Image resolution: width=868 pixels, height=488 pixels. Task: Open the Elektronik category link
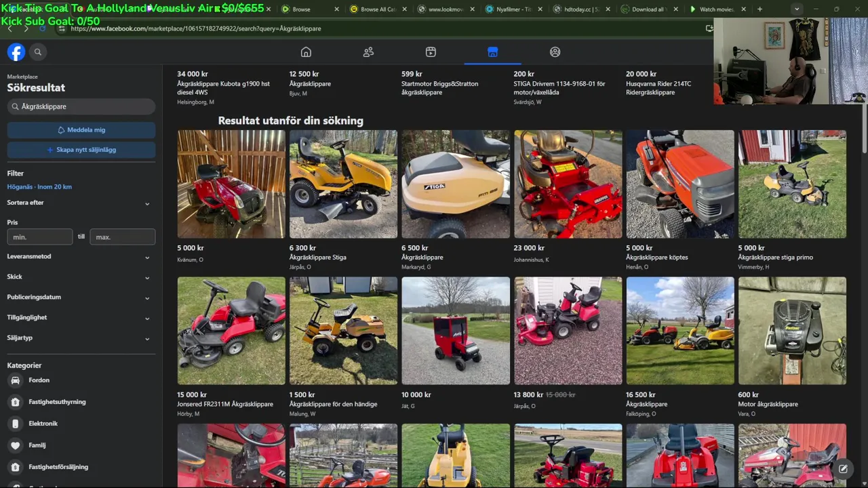43,424
